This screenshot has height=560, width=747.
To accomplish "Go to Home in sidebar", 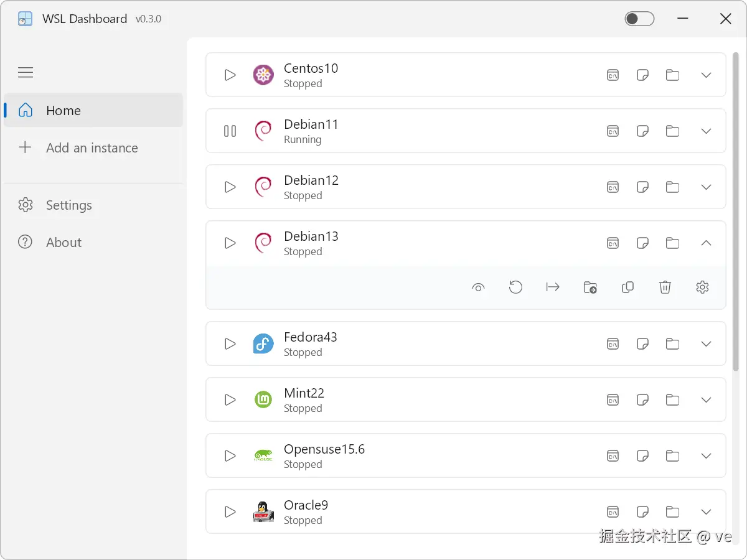I will click(93, 111).
